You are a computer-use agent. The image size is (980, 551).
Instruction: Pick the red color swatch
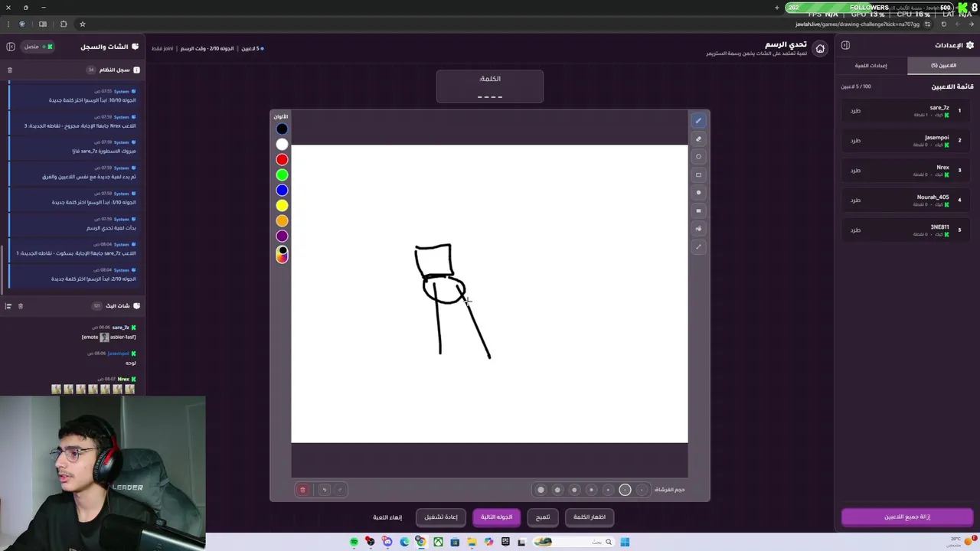coord(282,160)
